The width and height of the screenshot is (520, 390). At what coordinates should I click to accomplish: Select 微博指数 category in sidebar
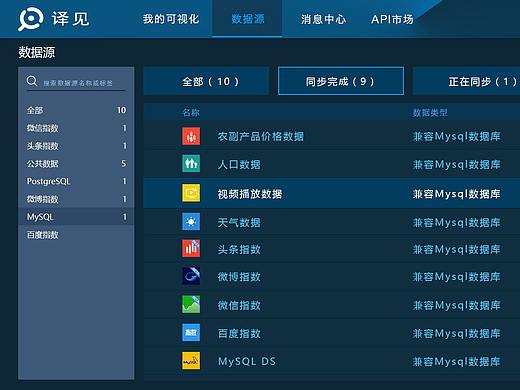click(76, 199)
